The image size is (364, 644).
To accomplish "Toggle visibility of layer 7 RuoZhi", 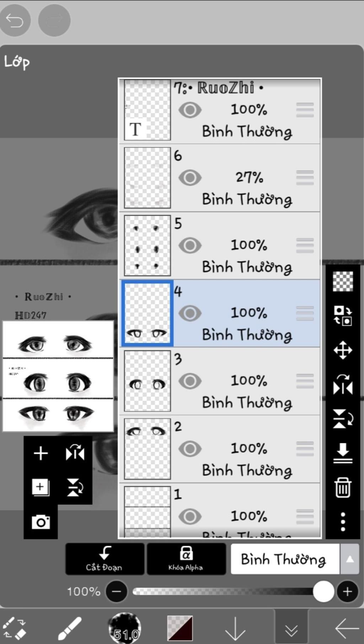I will pos(190,110).
